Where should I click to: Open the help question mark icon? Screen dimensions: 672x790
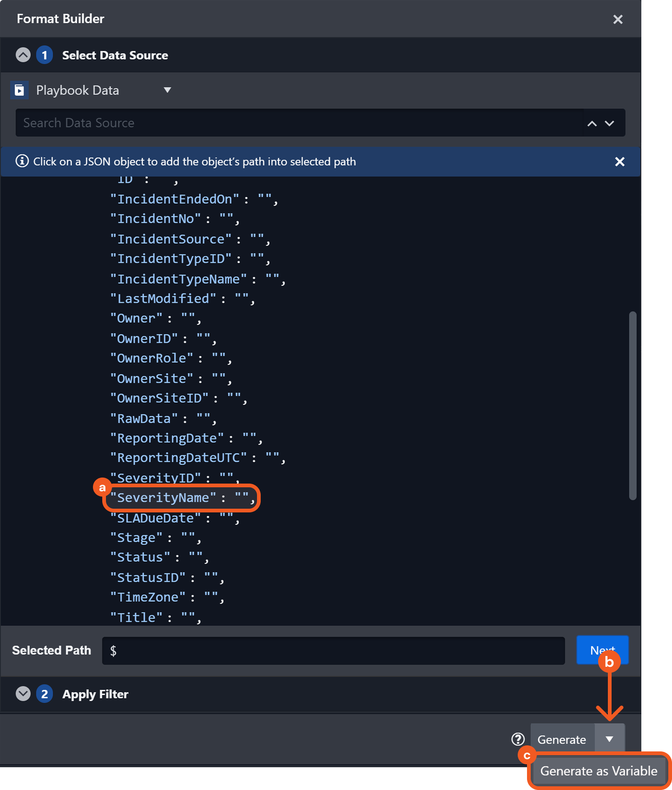(x=518, y=739)
